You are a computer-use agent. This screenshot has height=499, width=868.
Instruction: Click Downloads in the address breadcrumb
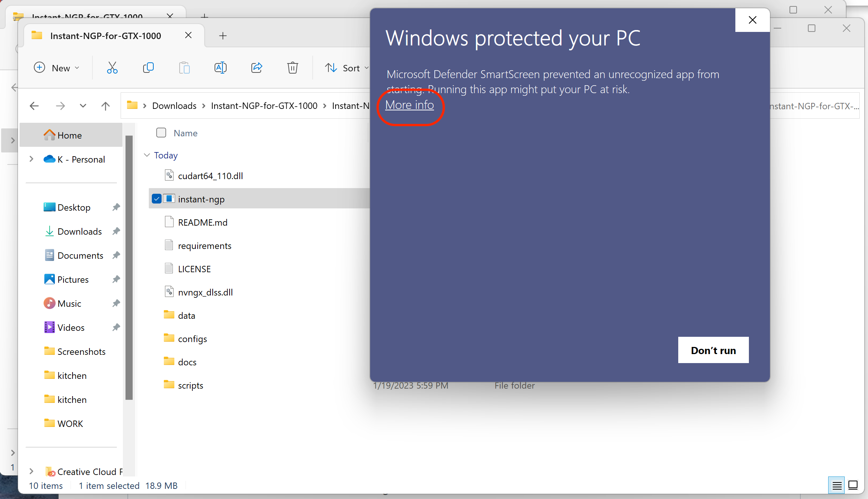pos(174,106)
